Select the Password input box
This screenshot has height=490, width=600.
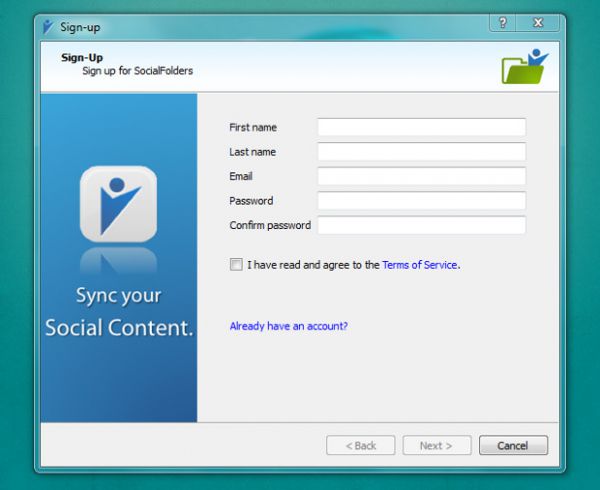[x=421, y=200]
